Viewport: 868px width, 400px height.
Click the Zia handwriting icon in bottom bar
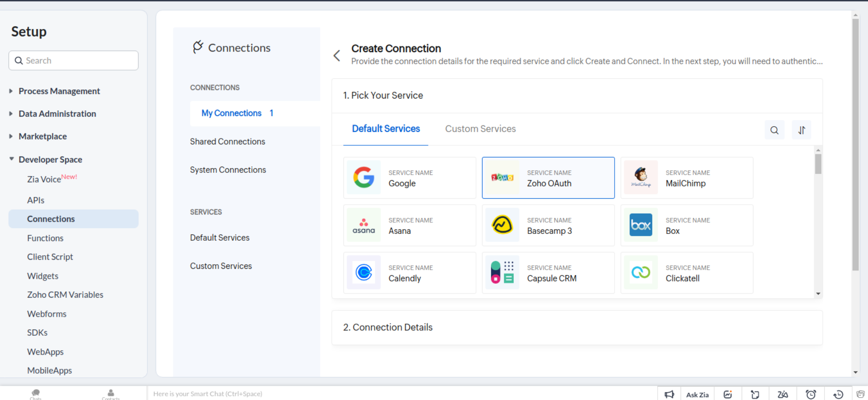click(782, 394)
